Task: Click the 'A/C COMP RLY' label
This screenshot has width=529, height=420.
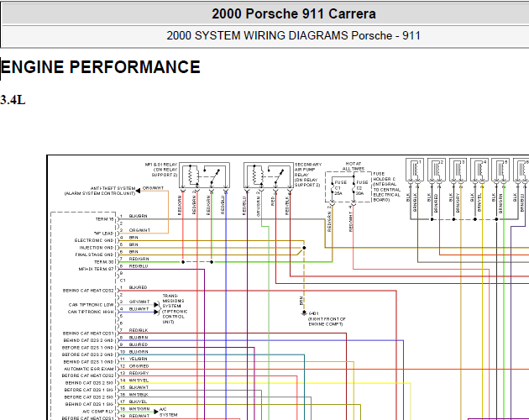Action: (98, 412)
